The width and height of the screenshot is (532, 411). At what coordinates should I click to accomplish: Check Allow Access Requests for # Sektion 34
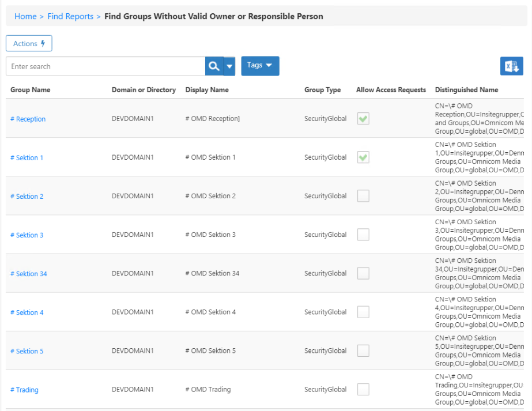(x=363, y=273)
